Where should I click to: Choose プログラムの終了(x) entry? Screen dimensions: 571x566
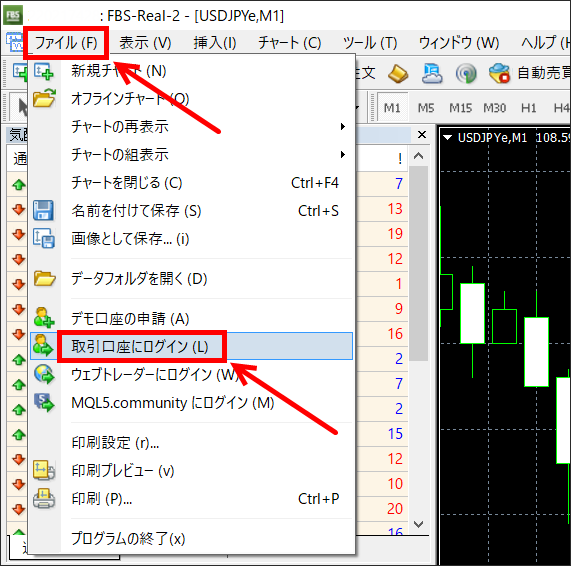coord(192,539)
